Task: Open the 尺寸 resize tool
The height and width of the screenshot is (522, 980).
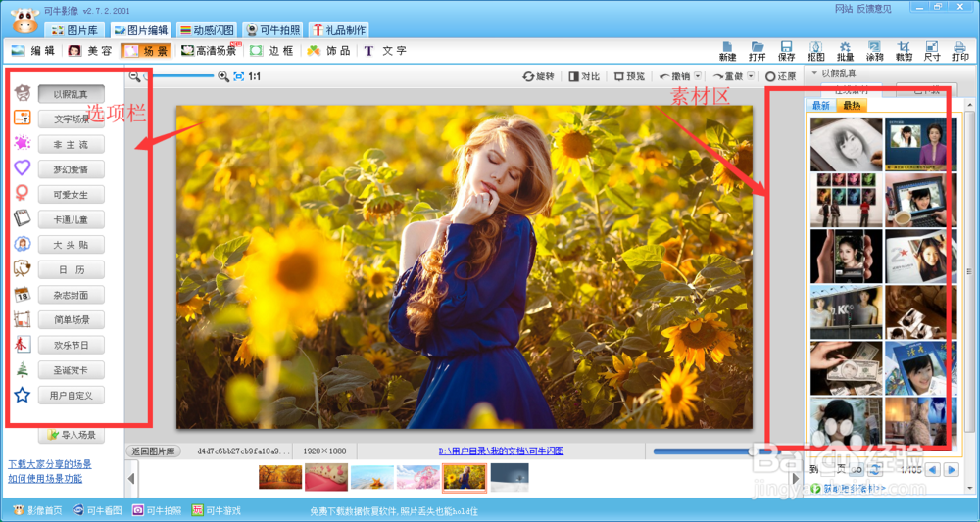Action: tap(932, 51)
